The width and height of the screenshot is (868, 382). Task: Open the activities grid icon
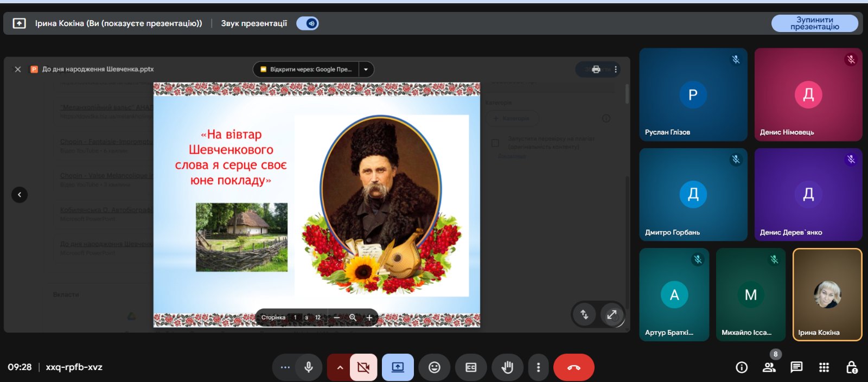tap(824, 367)
